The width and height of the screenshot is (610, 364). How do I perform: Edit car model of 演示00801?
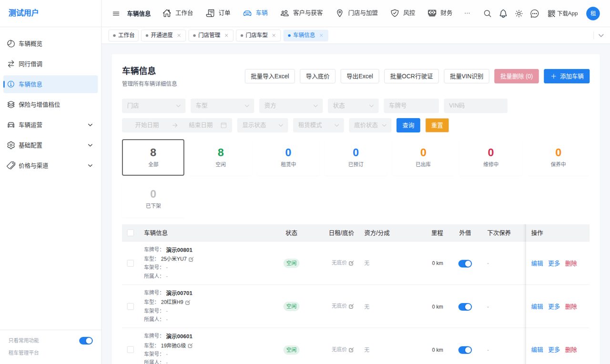click(x=191, y=259)
